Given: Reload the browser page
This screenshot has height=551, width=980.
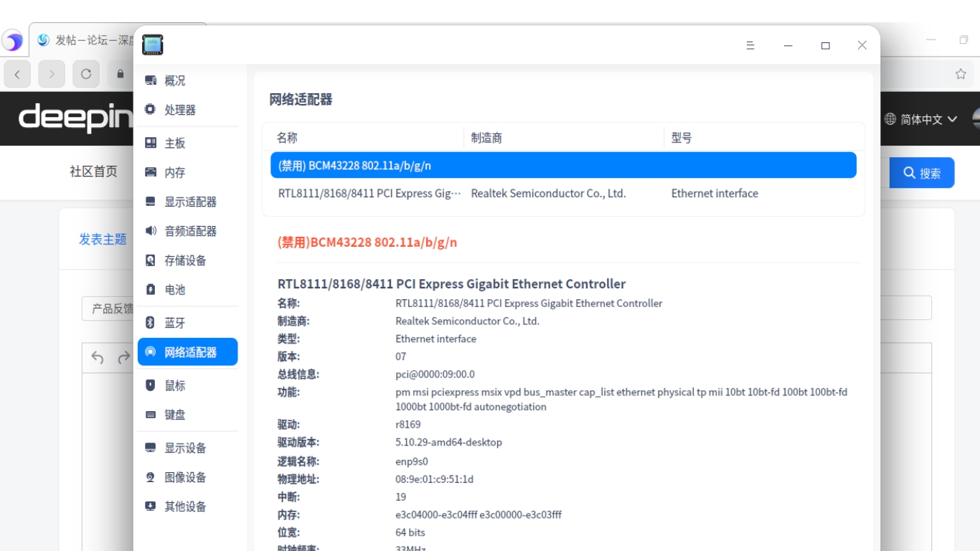Looking at the screenshot, I should pyautogui.click(x=86, y=74).
